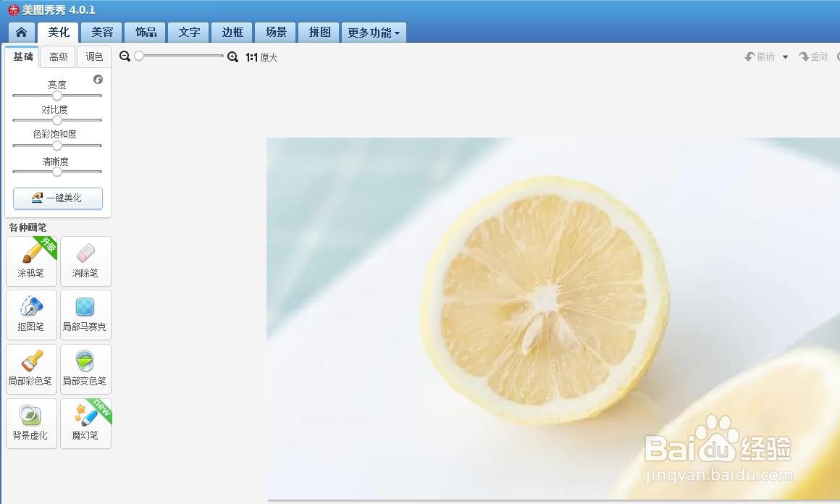The image size is (840, 504).
Task: Expand the undo history dropdown arrow
Action: pyautogui.click(x=785, y=56)
